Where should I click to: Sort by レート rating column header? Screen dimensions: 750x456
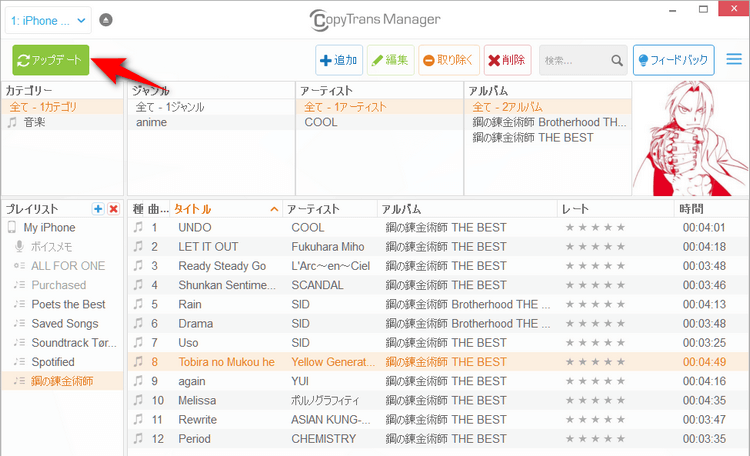(x=616, y=209)
